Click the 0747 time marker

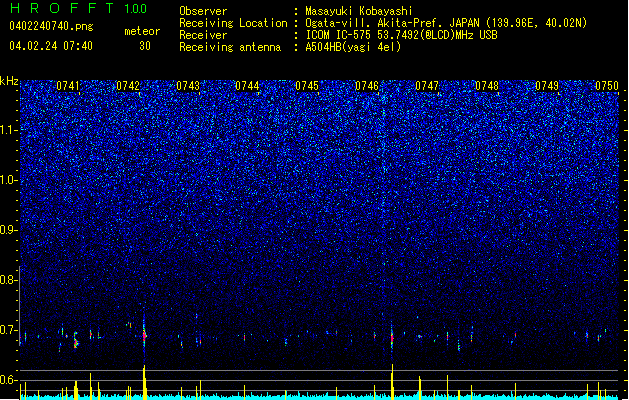pyautogui.click(x=427, y=86)
